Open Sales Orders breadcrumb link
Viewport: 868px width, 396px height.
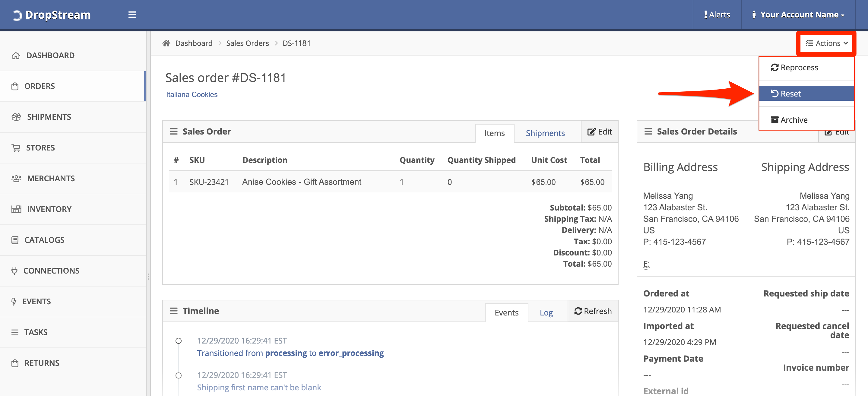(x=247, y=43)
